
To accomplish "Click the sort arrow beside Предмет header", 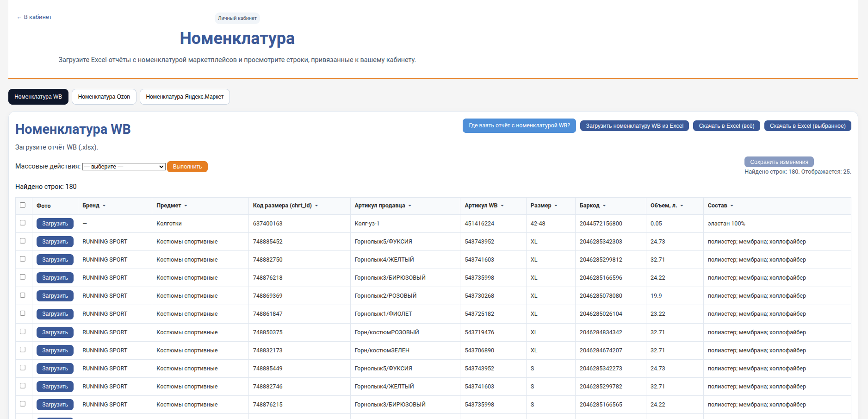I will tap(186, 206).
